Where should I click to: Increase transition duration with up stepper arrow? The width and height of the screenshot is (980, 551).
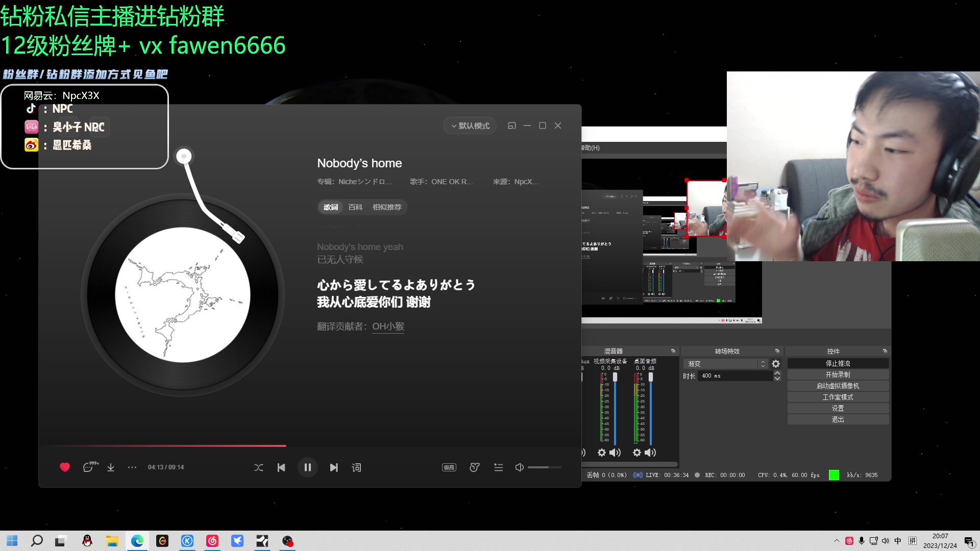[x=778, y=373]
